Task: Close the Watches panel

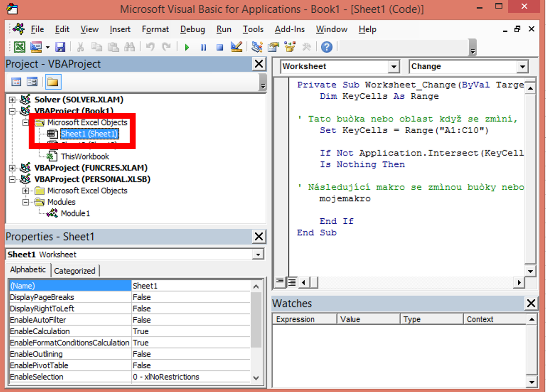Action: point(531,304)
